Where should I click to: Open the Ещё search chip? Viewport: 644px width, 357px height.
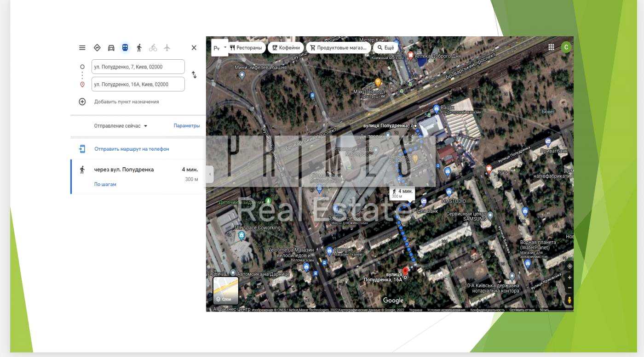(385, 48)
